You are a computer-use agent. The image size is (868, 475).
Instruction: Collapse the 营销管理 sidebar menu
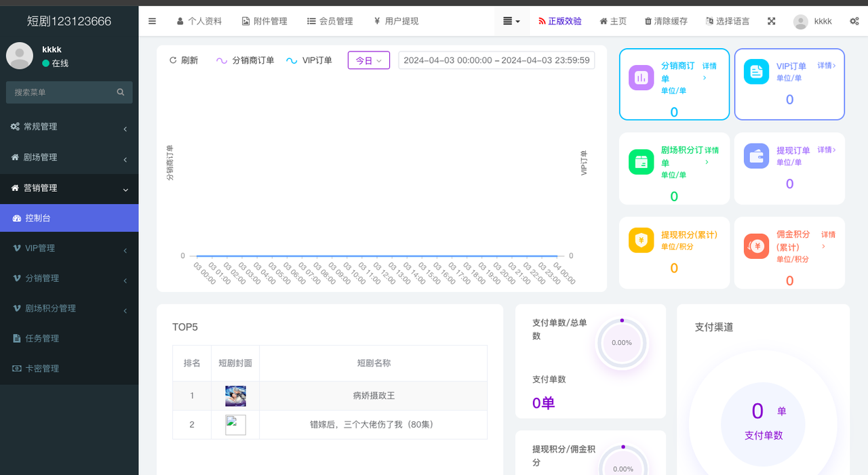[x=69, y=188]
